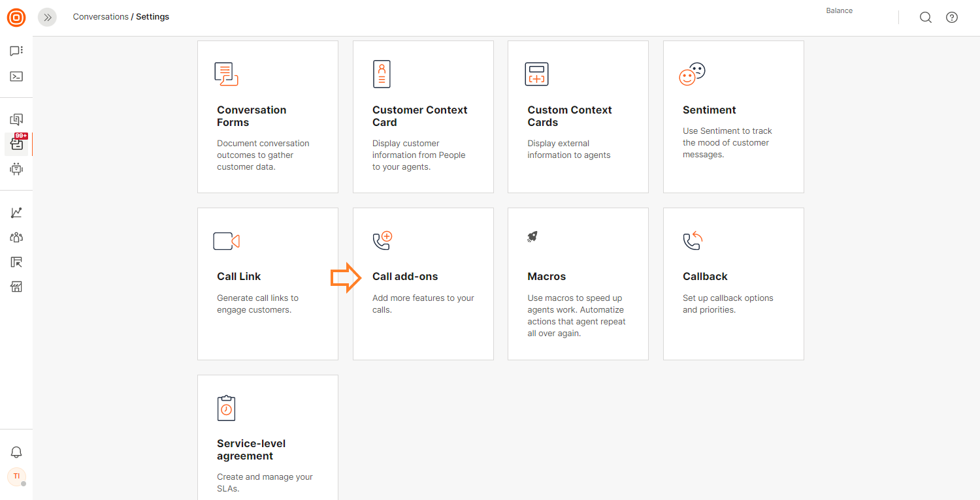Open the help question mark icon
980x500 pixels.
pos(952,18)
